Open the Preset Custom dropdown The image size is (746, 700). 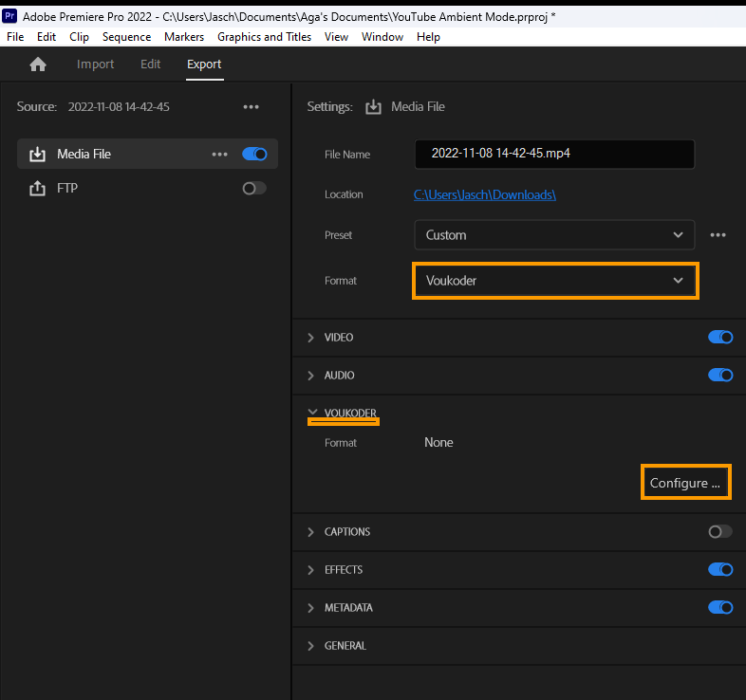554,235
